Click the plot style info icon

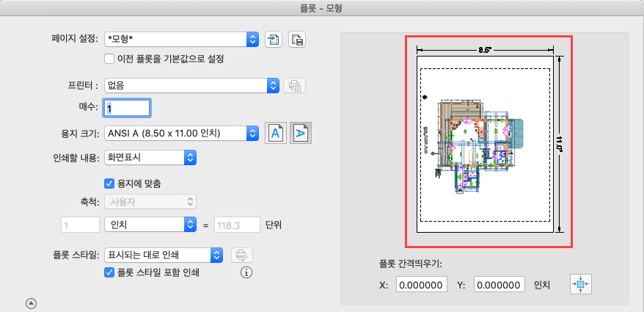click(246, 272)
